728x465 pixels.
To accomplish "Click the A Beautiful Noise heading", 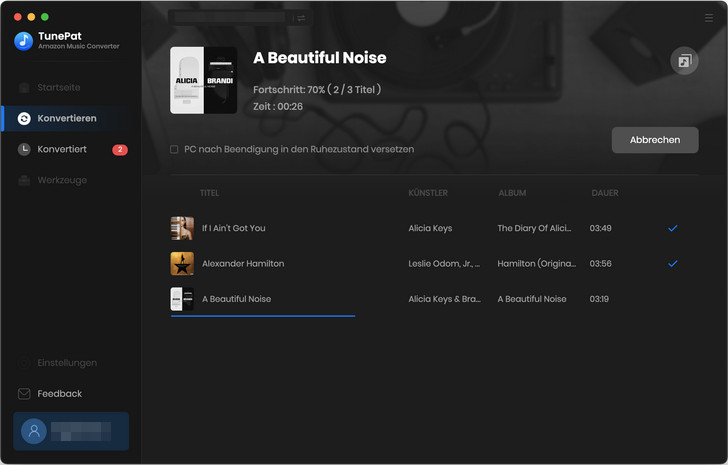I will click(x=319, y=58).
